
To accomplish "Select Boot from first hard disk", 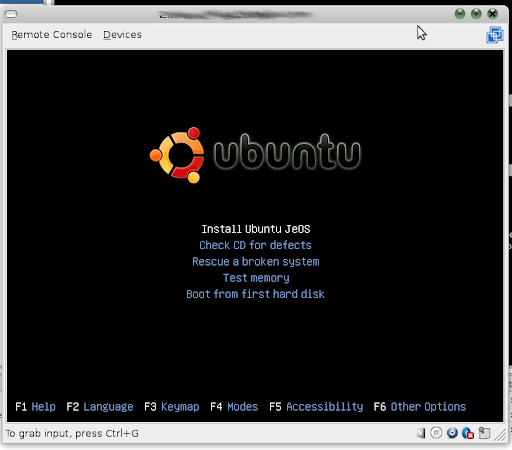I will point(255,294).
